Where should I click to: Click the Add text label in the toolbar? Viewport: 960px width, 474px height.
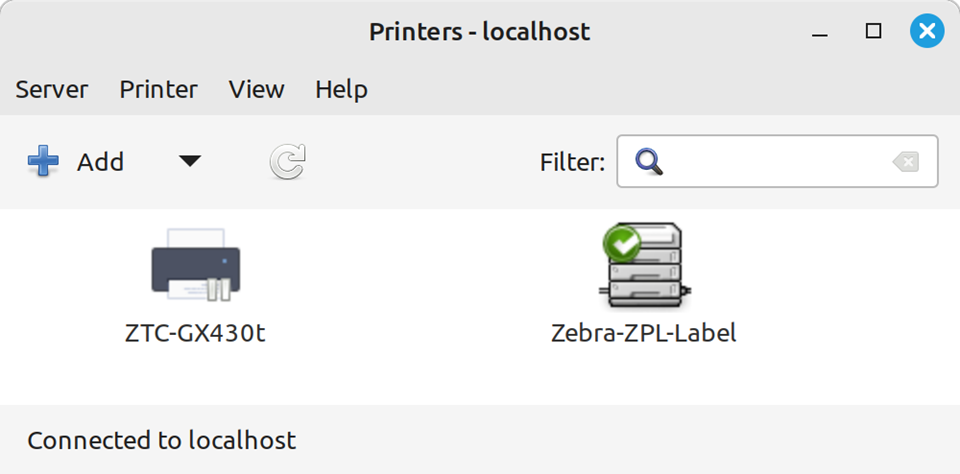(x=100, y=162)
